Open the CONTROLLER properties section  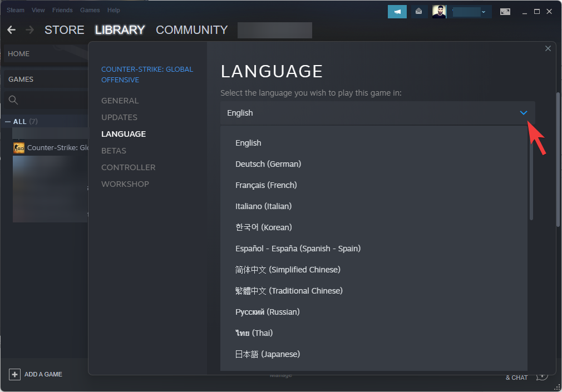coord(129,167)
